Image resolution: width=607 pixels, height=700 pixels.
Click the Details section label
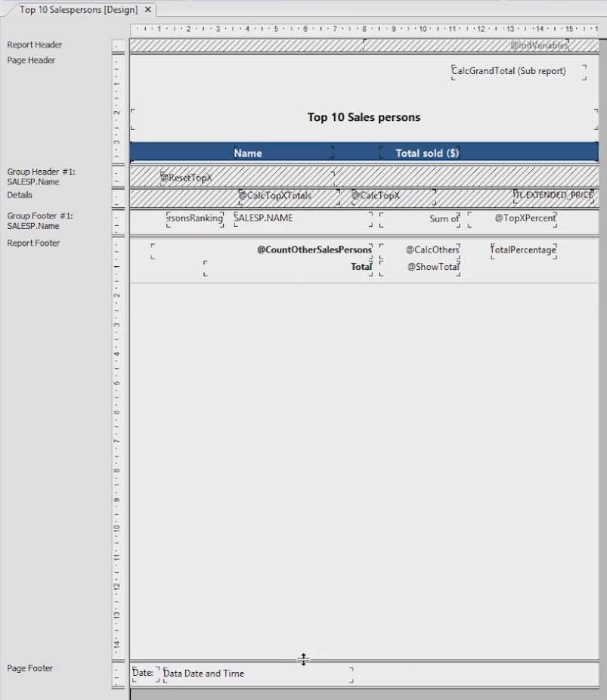coord(20,195)
